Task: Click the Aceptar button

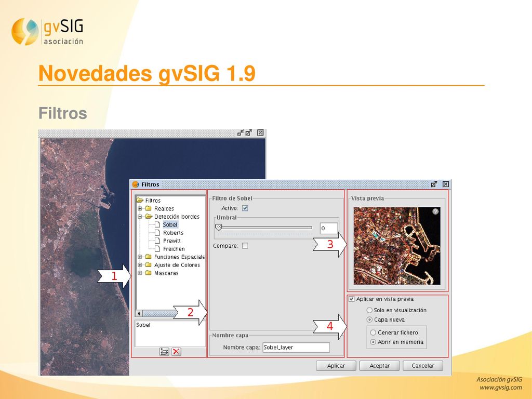Action: pyautogui.click(x=379, y=366)
